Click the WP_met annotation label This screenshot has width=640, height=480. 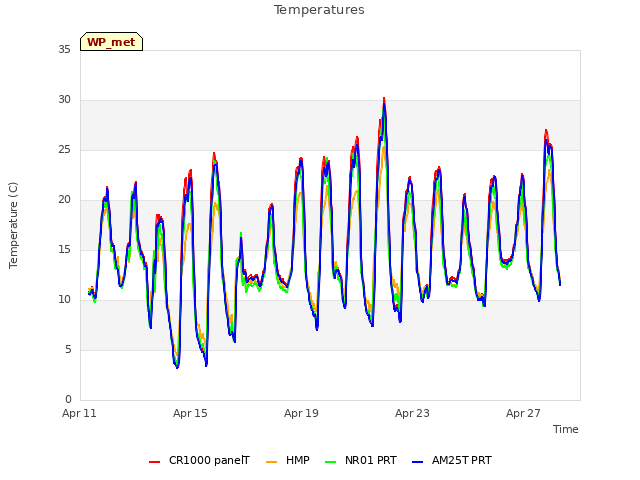(x=111, y=42)
